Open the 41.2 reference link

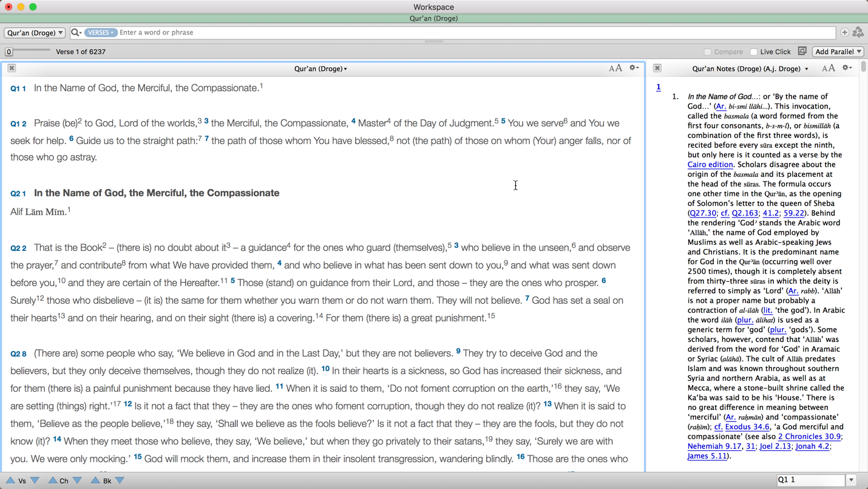click(771, 213)
